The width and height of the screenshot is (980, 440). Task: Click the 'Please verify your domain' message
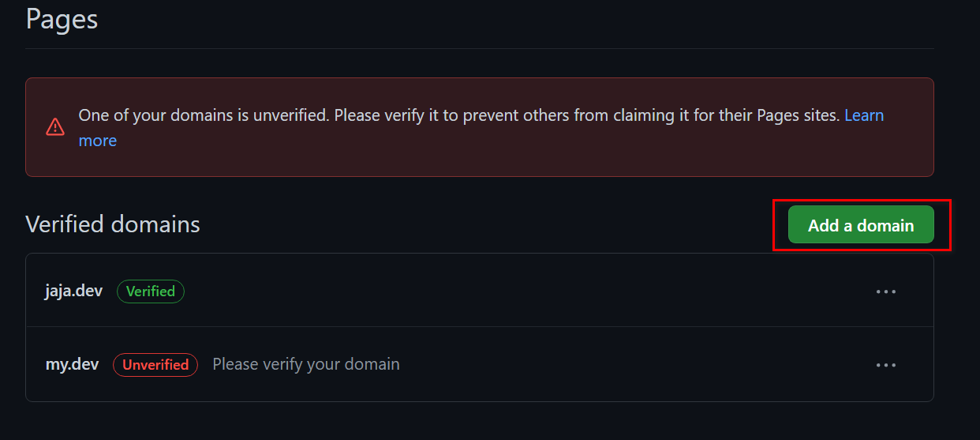tap(306, 365)
